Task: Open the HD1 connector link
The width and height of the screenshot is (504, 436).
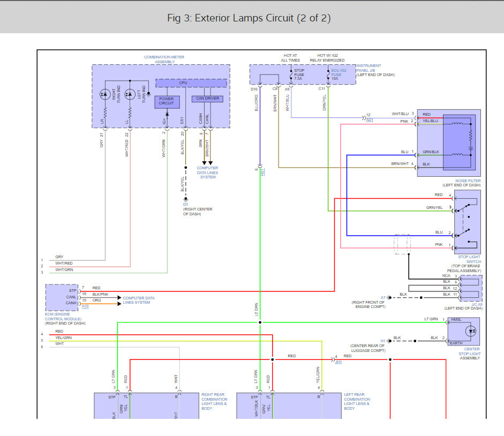Action: pos(262,172)
